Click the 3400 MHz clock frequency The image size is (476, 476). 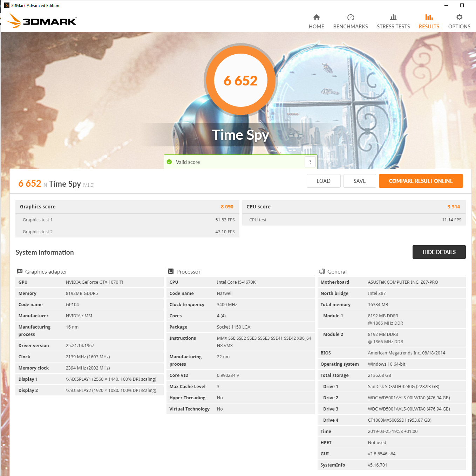227,304
